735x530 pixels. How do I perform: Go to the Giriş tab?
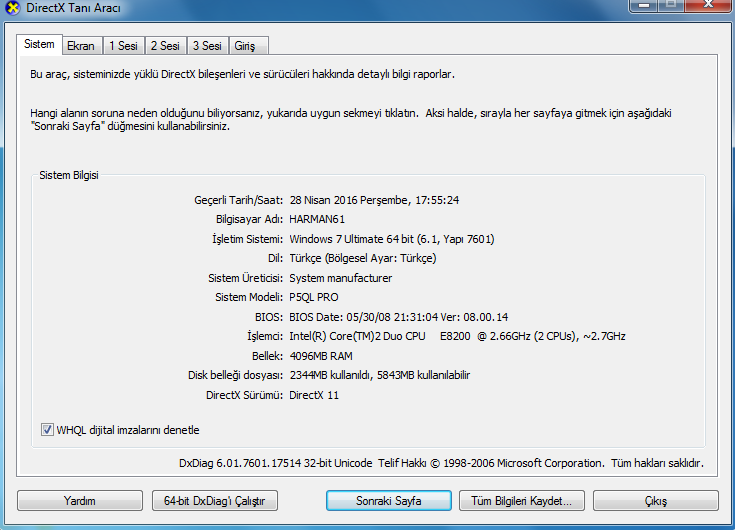click(x=248, y=46)
